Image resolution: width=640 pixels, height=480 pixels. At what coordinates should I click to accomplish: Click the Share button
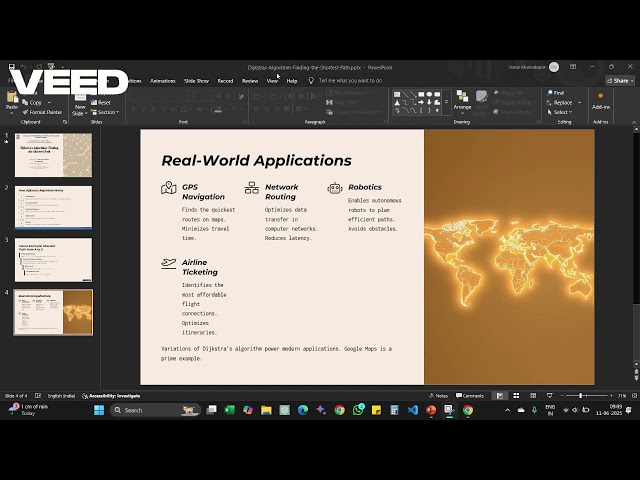pyautogui.click(x=619, y=80)
